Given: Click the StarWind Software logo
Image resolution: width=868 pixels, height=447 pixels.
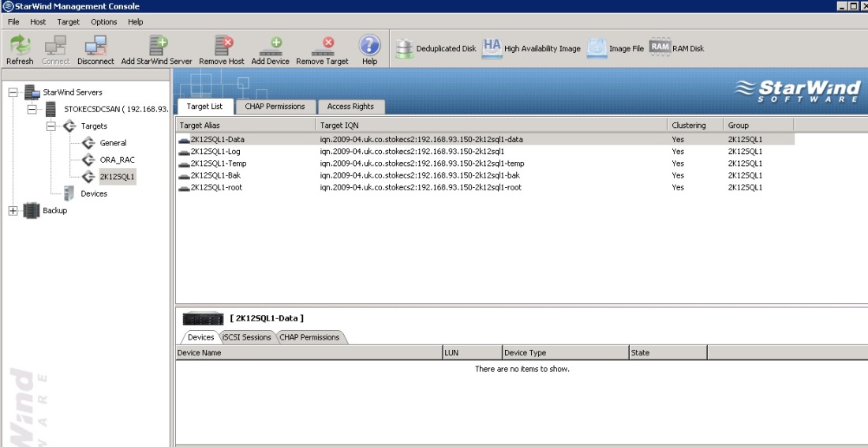Looking at the screenshot, I should point(798,92).
